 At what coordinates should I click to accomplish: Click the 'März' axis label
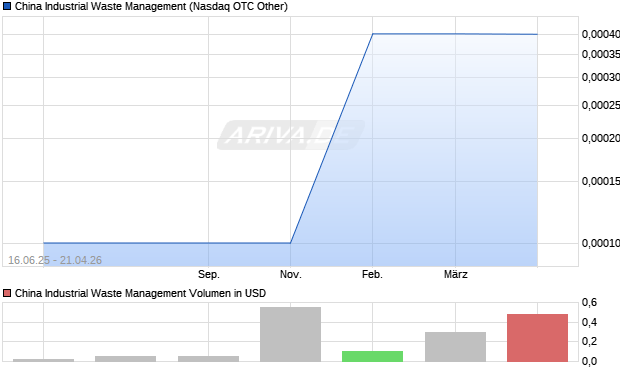tap(456, 274)
